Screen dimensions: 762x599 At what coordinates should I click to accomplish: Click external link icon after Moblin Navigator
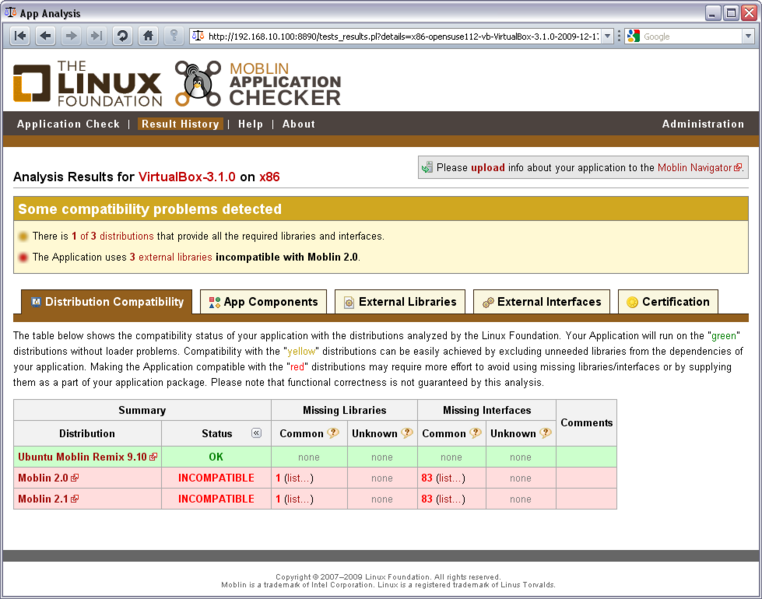[x=738, y=168]
